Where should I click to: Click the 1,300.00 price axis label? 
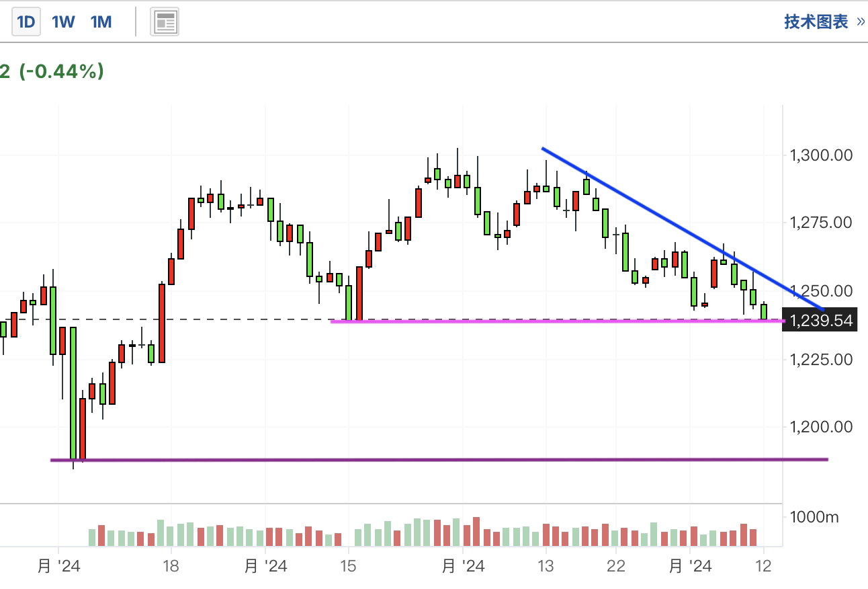tap(821, 155)
